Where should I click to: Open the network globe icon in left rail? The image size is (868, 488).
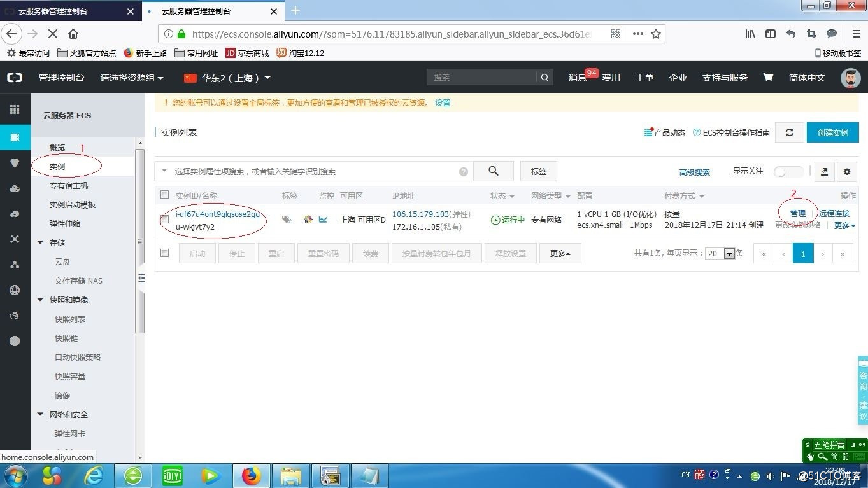(x=15, y=290)
